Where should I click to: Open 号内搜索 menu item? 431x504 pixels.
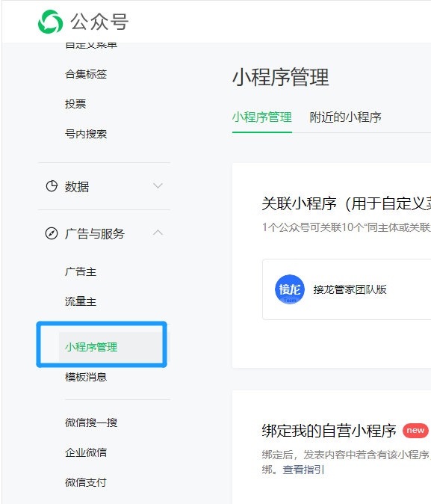[86, 134]
